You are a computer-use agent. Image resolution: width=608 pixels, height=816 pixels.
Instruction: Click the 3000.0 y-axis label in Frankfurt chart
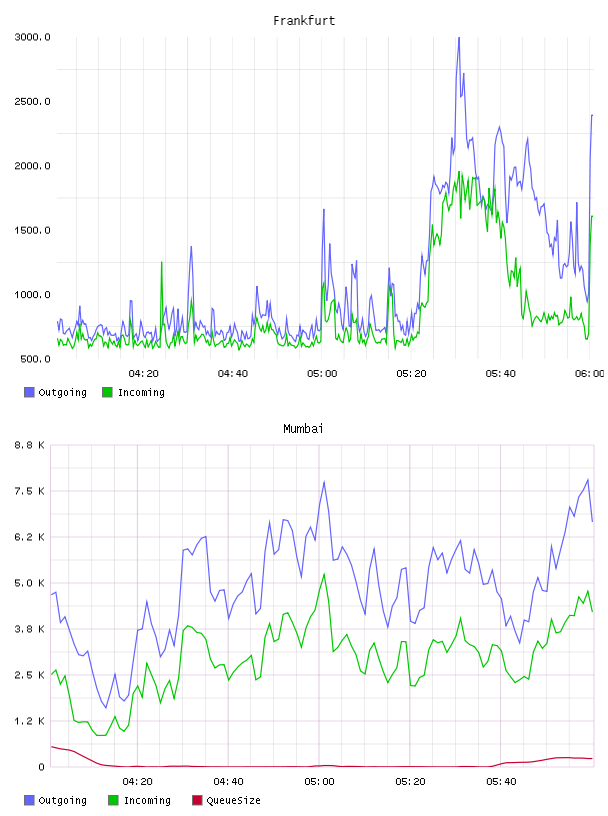pyautogui.click(x=32, y=37)
